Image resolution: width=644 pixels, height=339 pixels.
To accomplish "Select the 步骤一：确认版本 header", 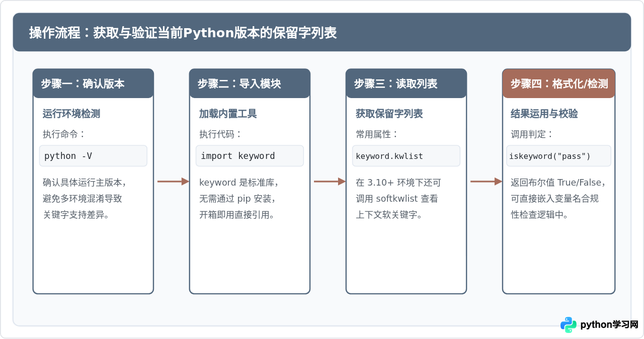I will click(x=93, y=83).
